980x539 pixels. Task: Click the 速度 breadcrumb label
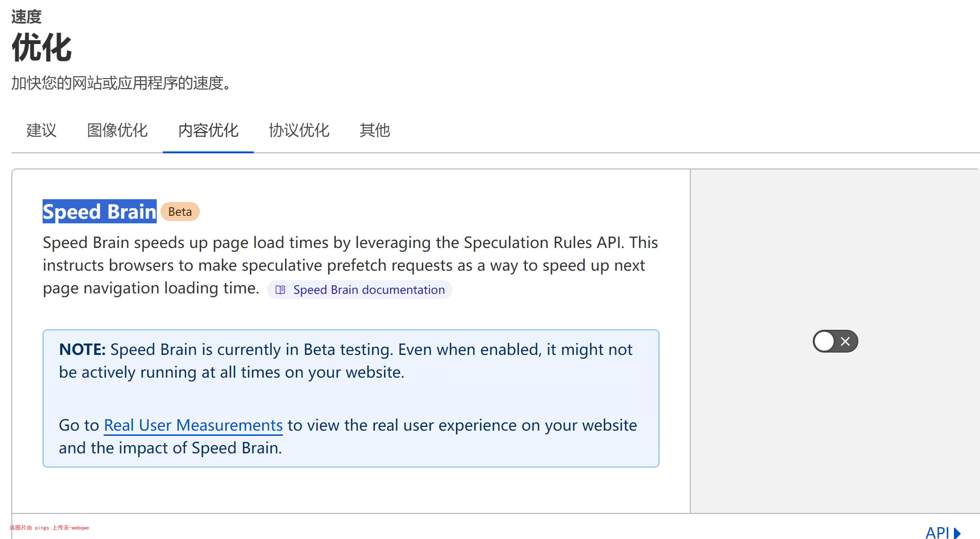[27, 17]
